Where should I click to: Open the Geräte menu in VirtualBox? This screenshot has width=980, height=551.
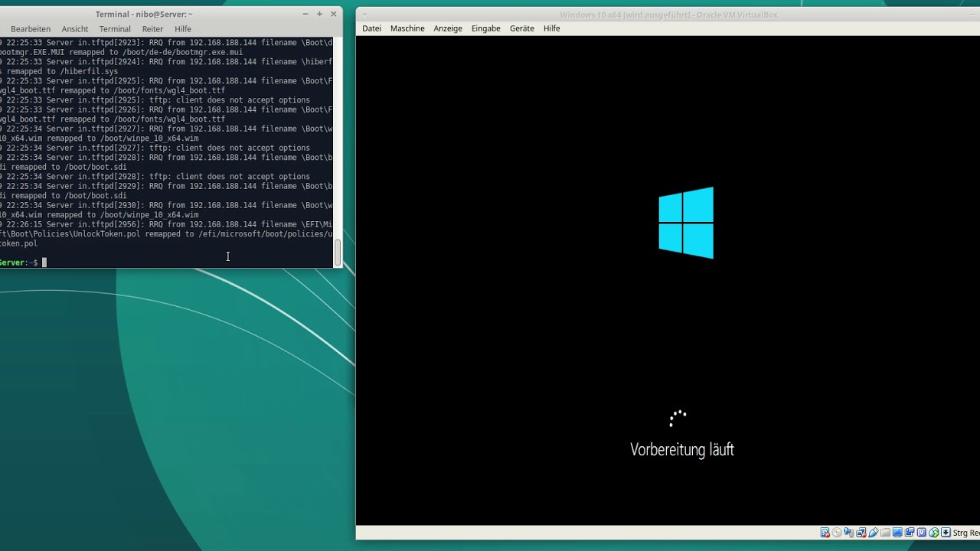[522, 28]
